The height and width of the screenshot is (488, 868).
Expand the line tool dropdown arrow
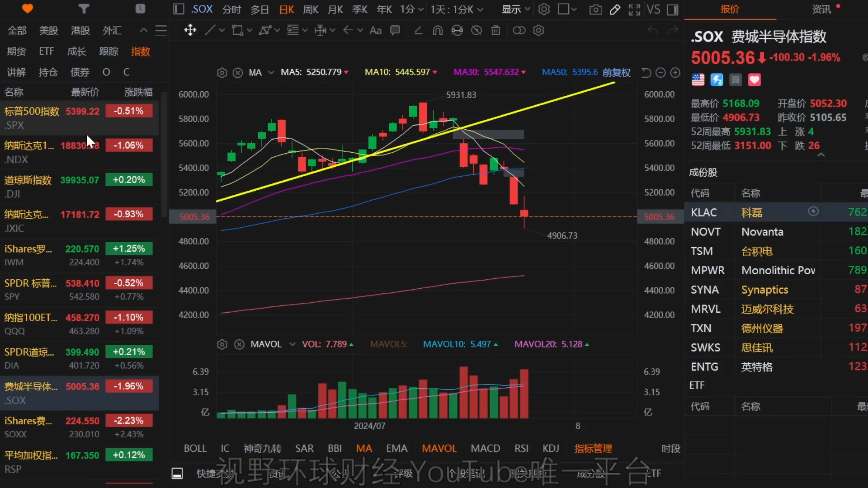(222, 30)
